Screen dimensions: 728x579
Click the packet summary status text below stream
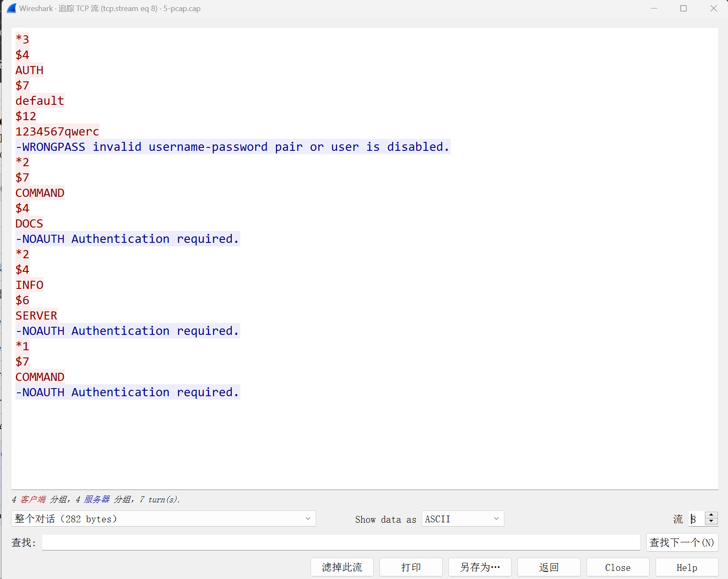(x=96, y=499)
